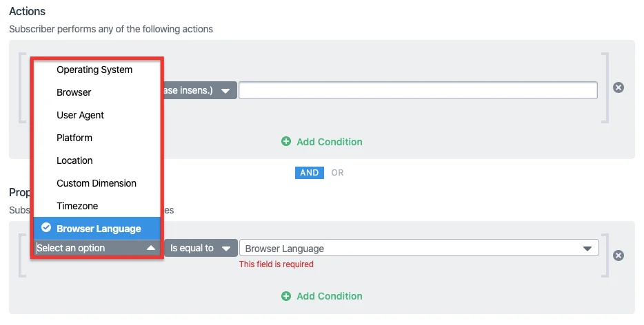Open the Is equal to operator dropdown
This screenshot has height=325, width=644.
pyautogui.click(x=200, y=248)
